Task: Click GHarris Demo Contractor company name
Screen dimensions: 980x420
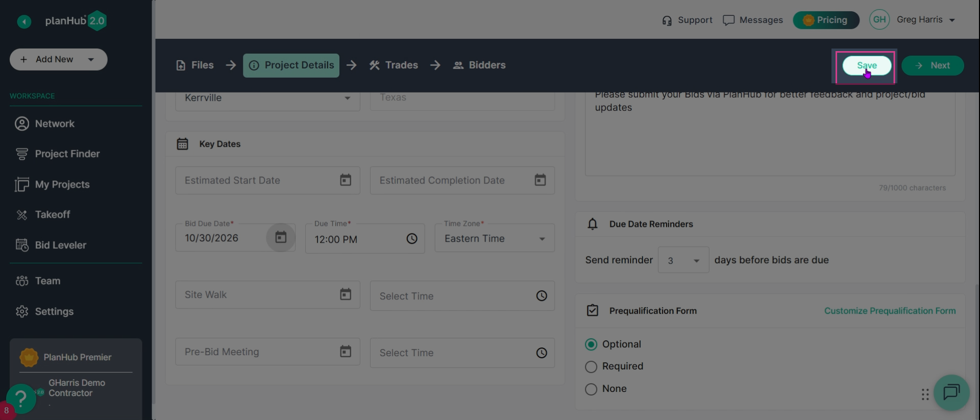Action: pyautogui.click(x=77, y=388)
